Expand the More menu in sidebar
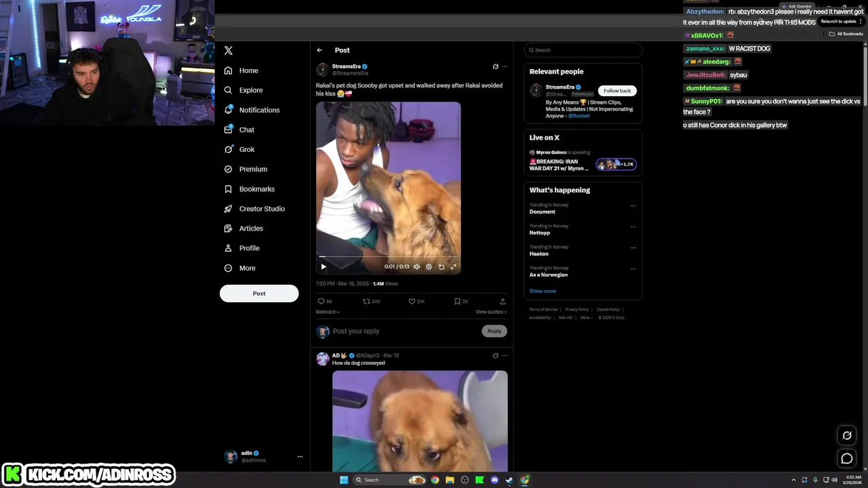Screen dimensions: 868x488 coord(239,268)
